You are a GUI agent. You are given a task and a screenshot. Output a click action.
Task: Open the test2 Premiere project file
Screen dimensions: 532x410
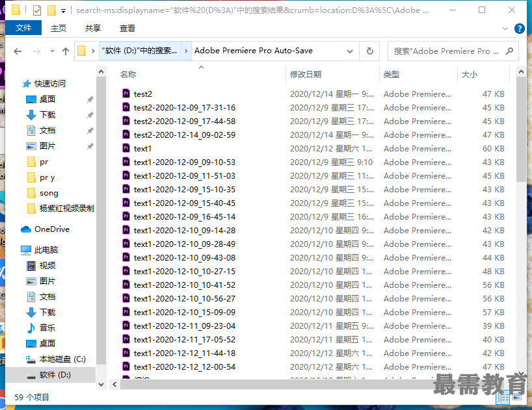point(143,94)
